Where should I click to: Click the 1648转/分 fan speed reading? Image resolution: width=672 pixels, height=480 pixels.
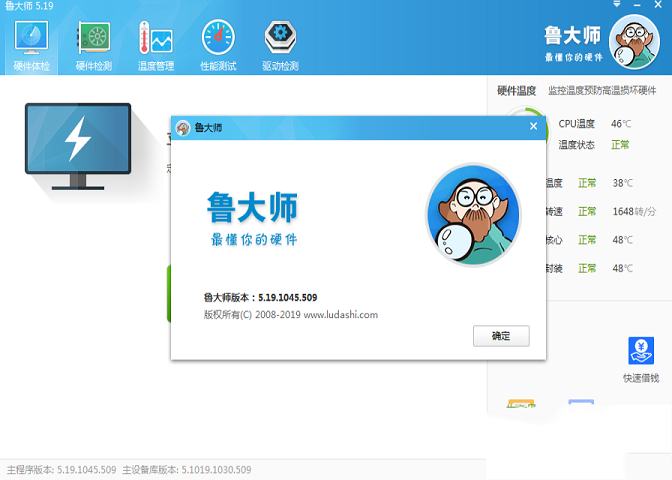click(634, 212)
